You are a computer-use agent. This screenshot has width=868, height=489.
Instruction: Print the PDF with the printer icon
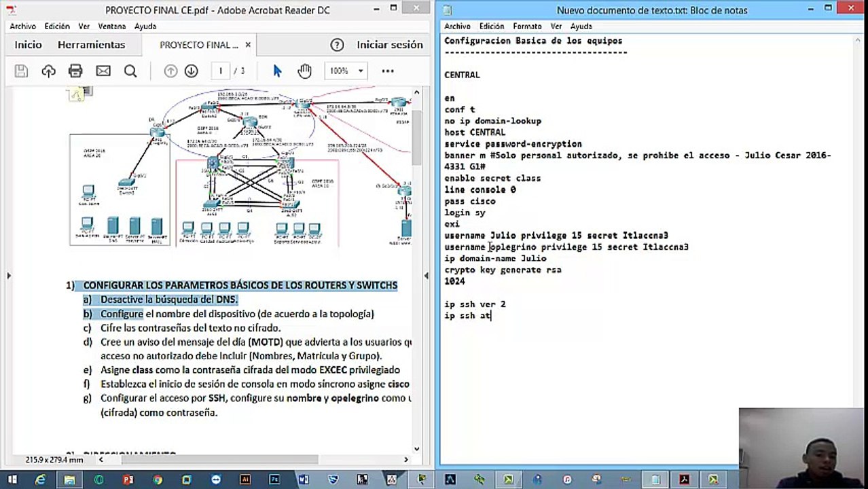tap(75, 71)
